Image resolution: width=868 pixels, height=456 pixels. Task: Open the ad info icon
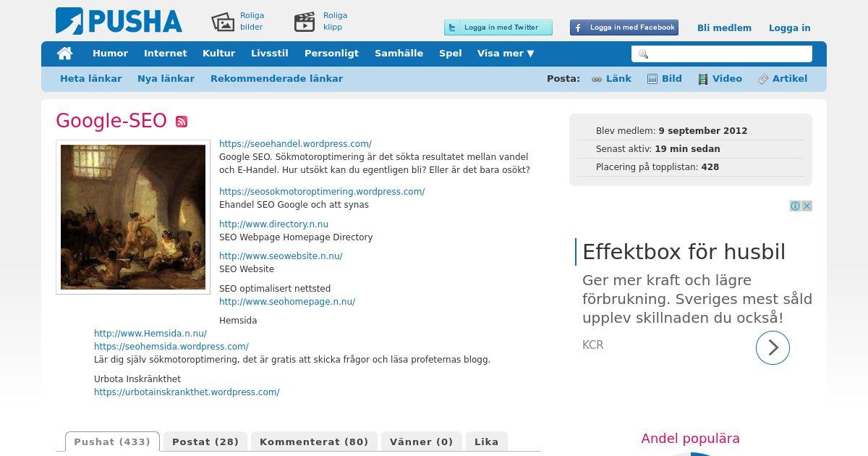click(x=795, y=206)
